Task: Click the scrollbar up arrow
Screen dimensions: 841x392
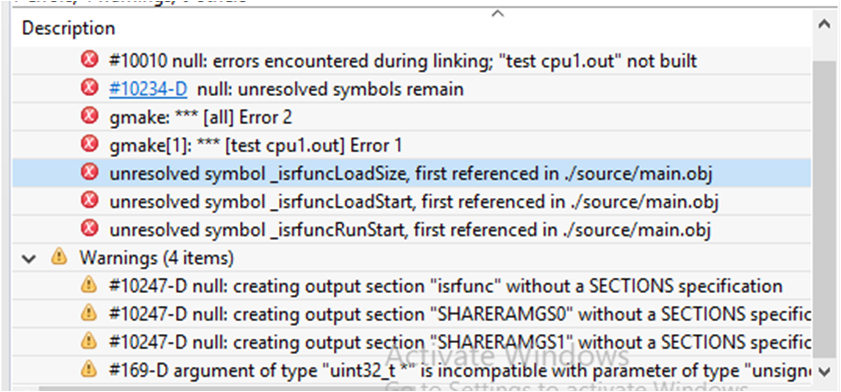Action: [x=824, y=25]
